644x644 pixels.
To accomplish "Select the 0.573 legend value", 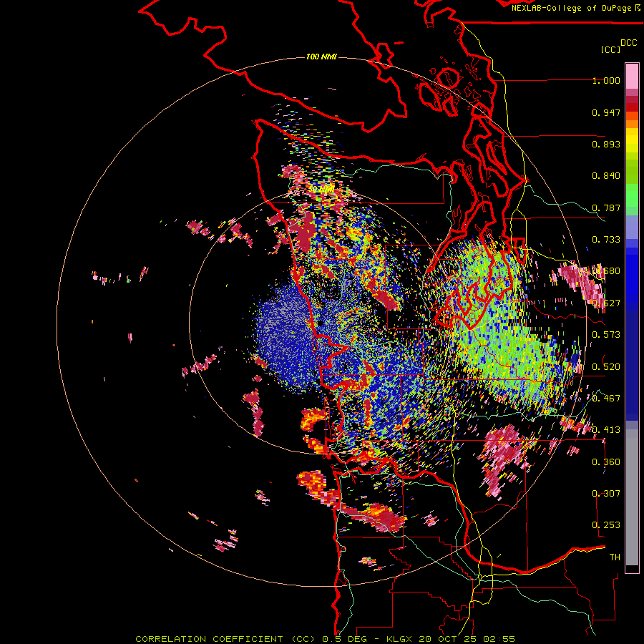I will (606, 335).
